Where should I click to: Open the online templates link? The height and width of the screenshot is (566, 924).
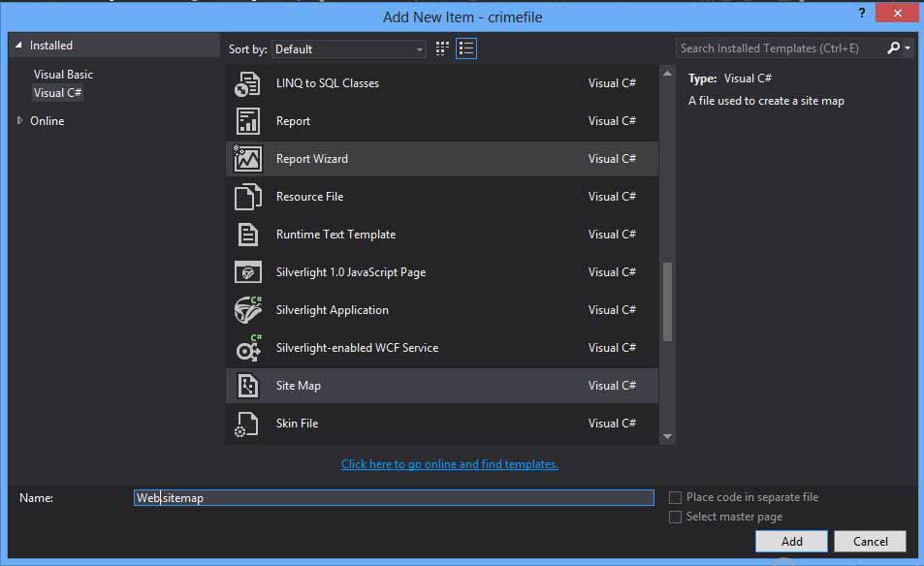click(x=449, y=463)
